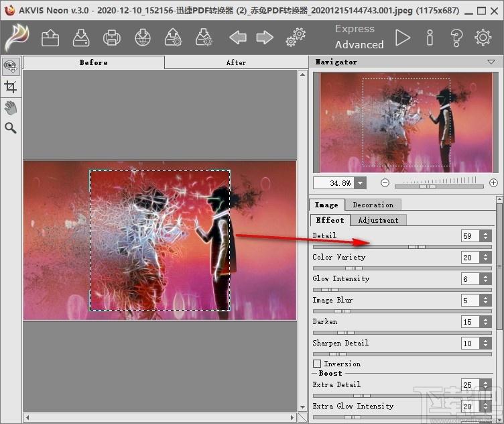Image resolution: width=504 pixels, height=424 pixels.
Task: Click the Glow Intensity stepper arrows
Action: click(x=485, y=279)
